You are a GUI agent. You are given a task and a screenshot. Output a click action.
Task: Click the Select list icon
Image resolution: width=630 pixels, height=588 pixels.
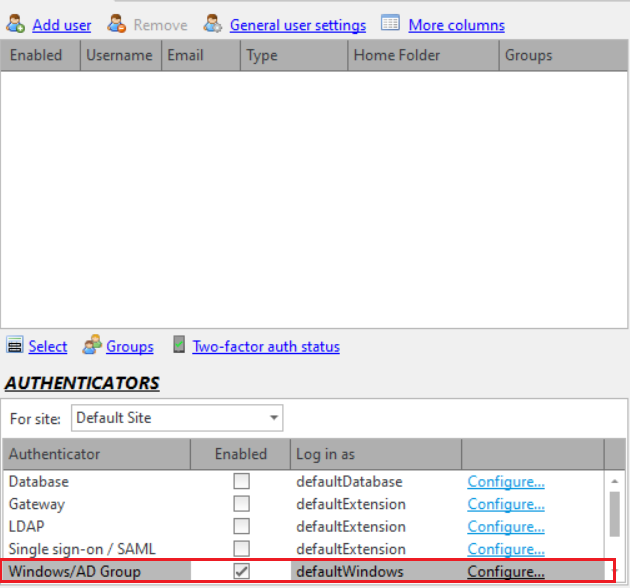click(x=14, y=346)
